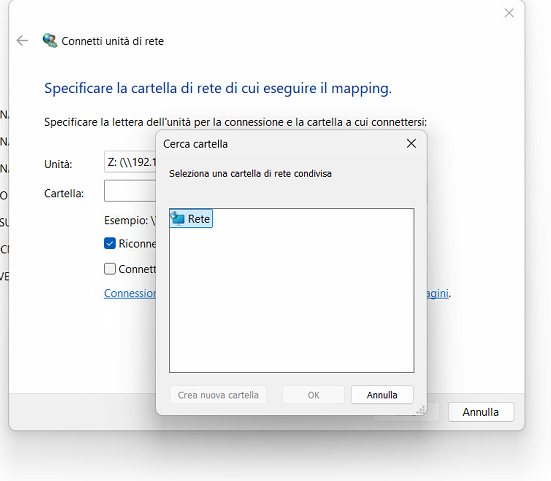Close the Connetti unità di rete window

point(509,13)
